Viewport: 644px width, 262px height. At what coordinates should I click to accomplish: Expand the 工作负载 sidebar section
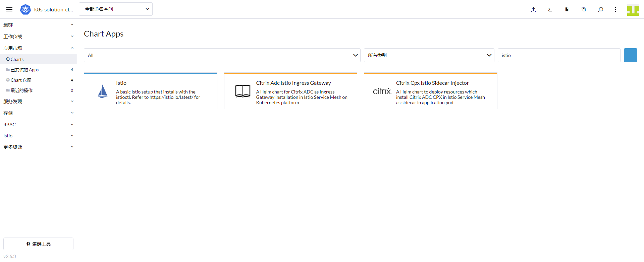(x=38, y=37)
